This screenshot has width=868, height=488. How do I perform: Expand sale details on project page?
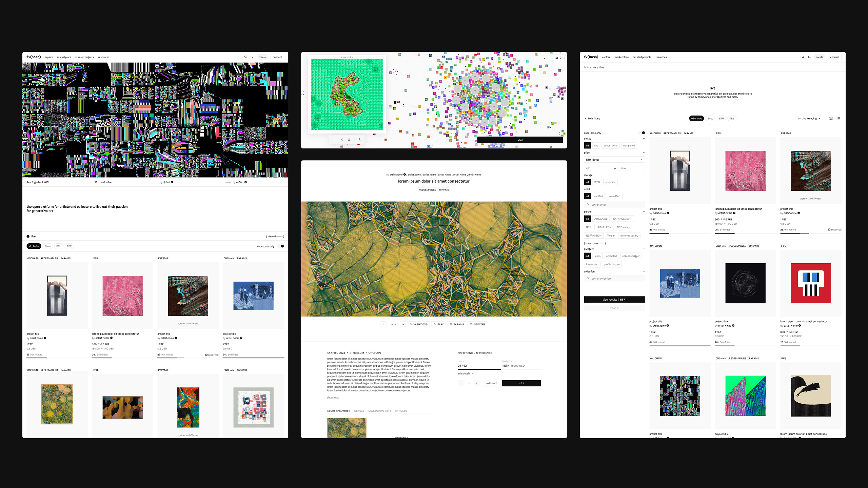pyautogui.click(x=465, y=373)
